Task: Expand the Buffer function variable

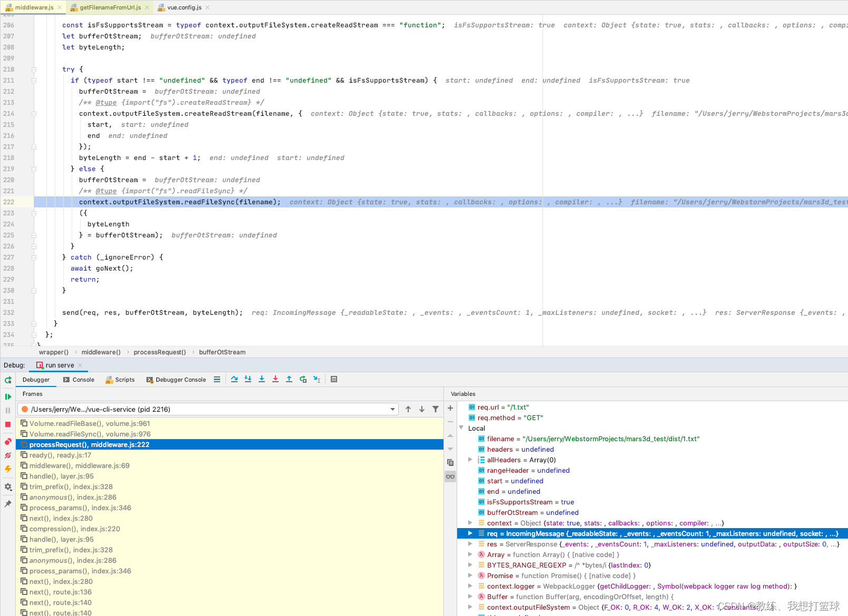Action: [x=470, y=597]
